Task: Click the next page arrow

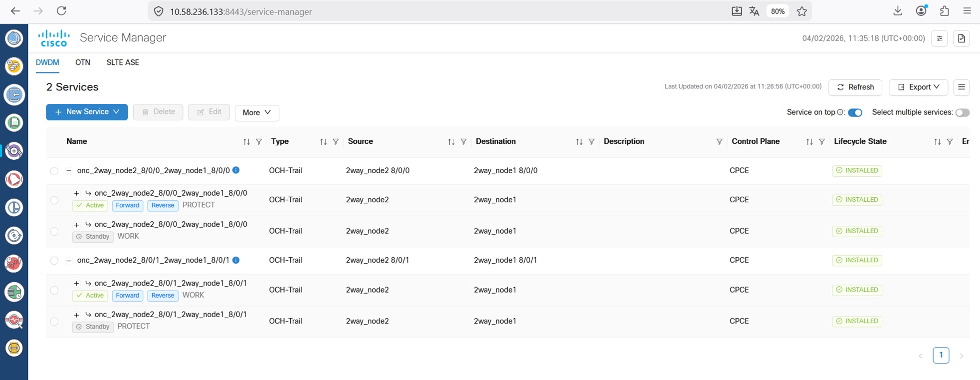Action: [x=962, y=356]
